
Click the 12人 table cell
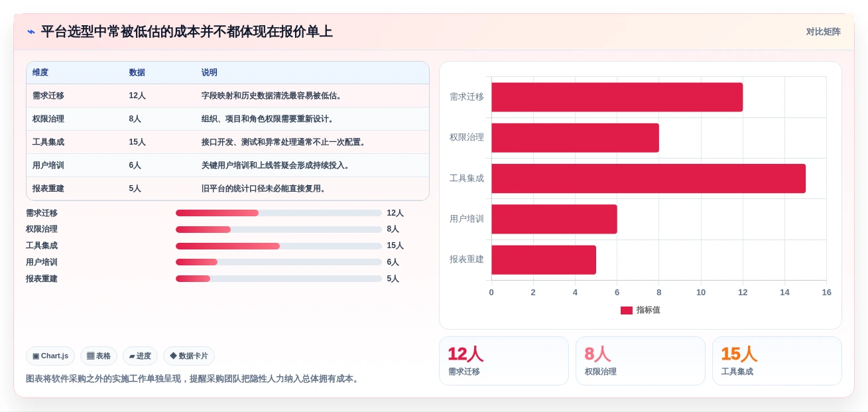(137, 96)
